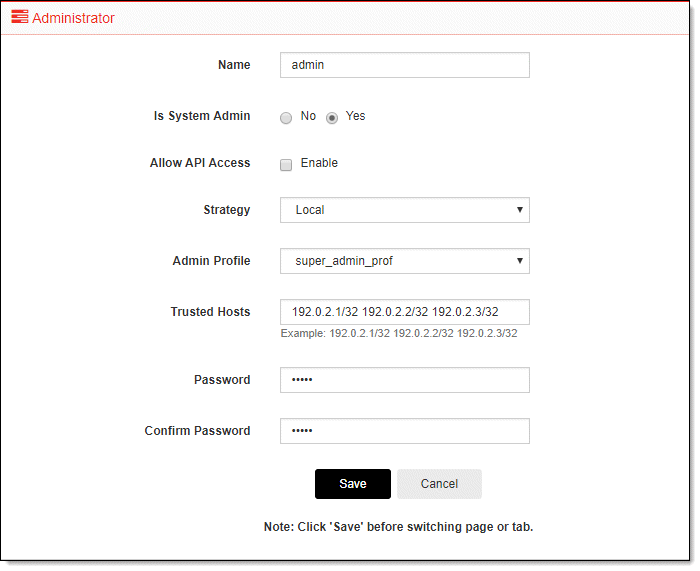Click the Confirm Password label
Screen dimensions: 700x571
click(197, 431)
